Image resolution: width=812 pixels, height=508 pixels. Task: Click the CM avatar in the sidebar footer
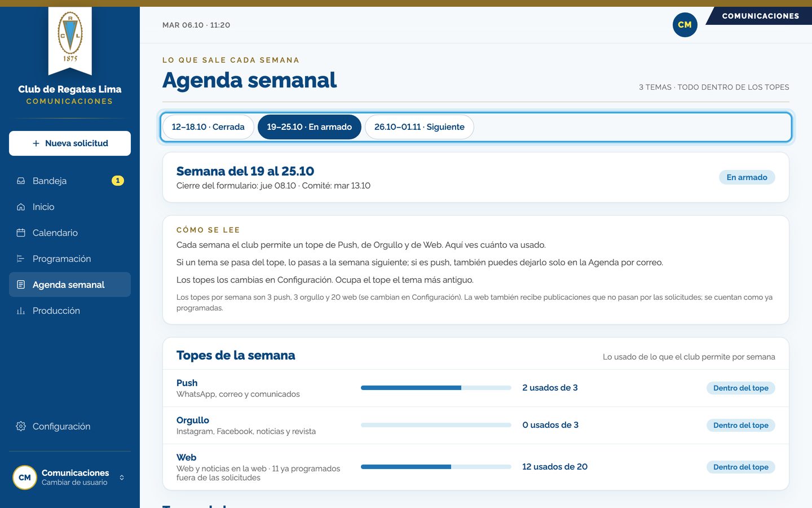click(x=25, y=478)
